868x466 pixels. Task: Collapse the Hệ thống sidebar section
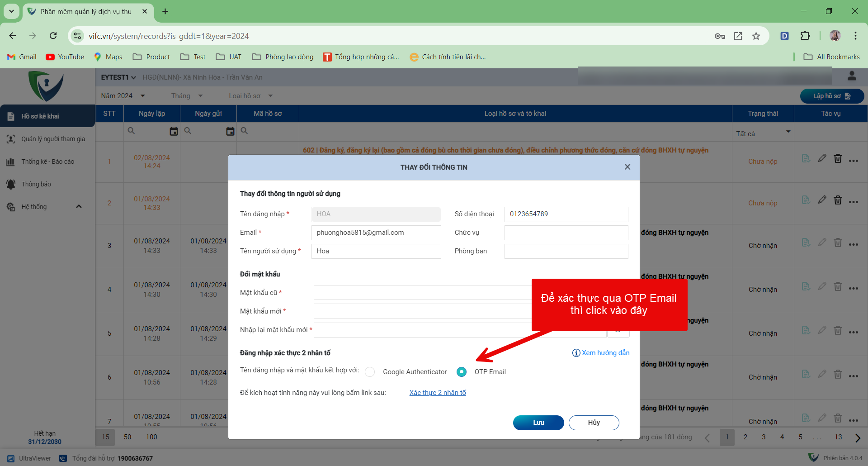point(79,207)
